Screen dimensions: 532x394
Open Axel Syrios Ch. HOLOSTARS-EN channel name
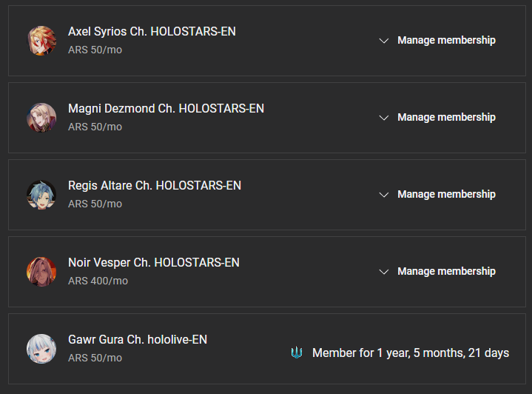pyautogui.click(x=152, y=32)
